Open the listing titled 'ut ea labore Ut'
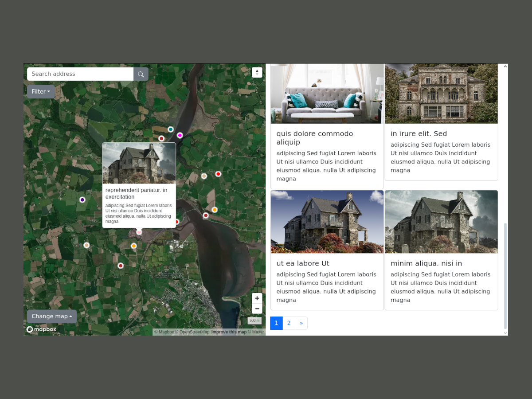This screenshot has width=532, height=399. tap(303, 263)
